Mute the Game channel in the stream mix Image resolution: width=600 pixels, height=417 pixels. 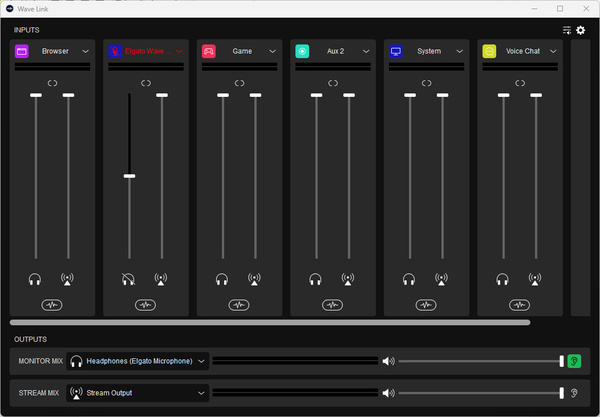[255, 280]
